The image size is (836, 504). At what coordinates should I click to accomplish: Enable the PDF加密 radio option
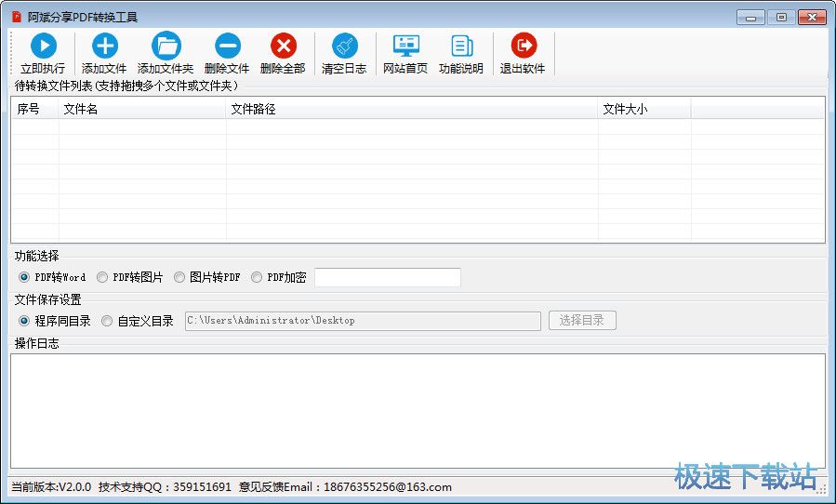(257, 277)
